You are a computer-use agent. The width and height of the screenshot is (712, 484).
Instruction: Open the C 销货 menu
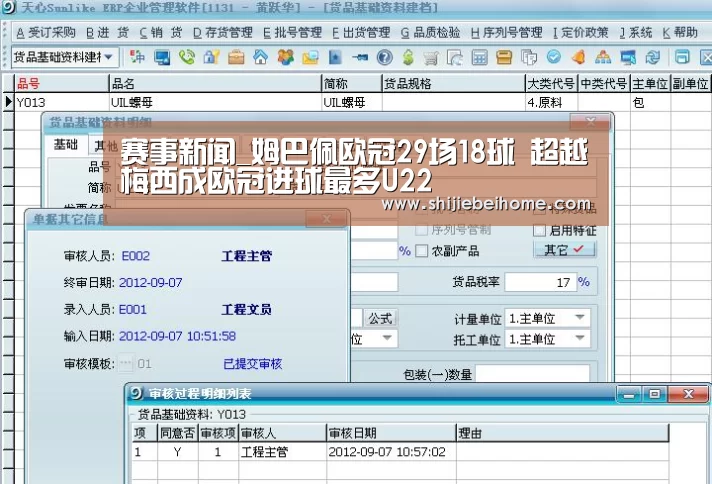pyautogui.click(x=161, y=33)
